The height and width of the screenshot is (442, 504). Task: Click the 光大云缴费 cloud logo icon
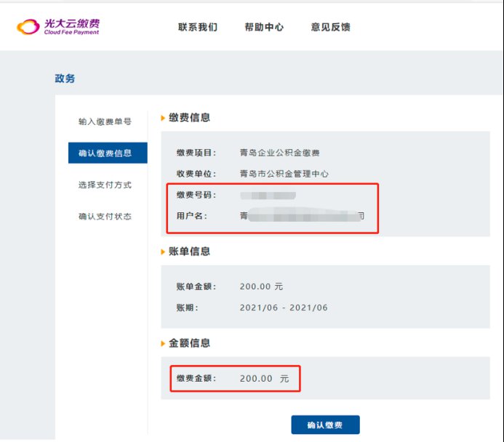pyautogui.click(x=29, y=28)
